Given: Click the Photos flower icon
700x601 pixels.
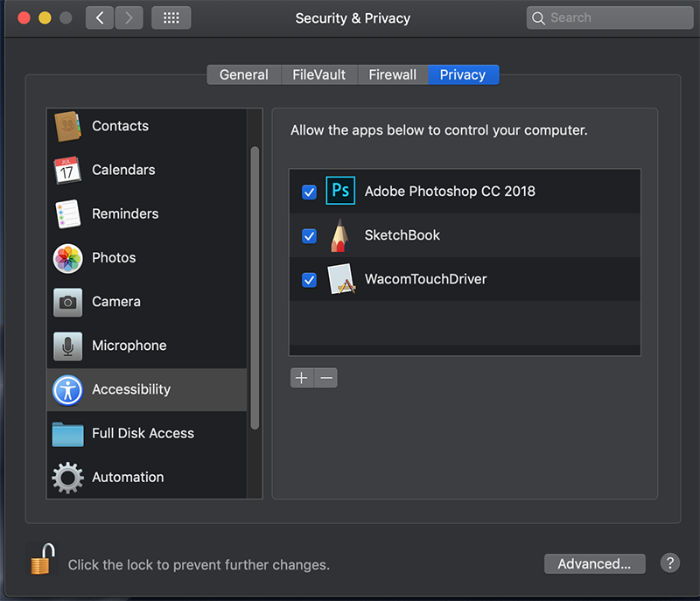Looking at the screenshot, I should (x=68, y=258).
